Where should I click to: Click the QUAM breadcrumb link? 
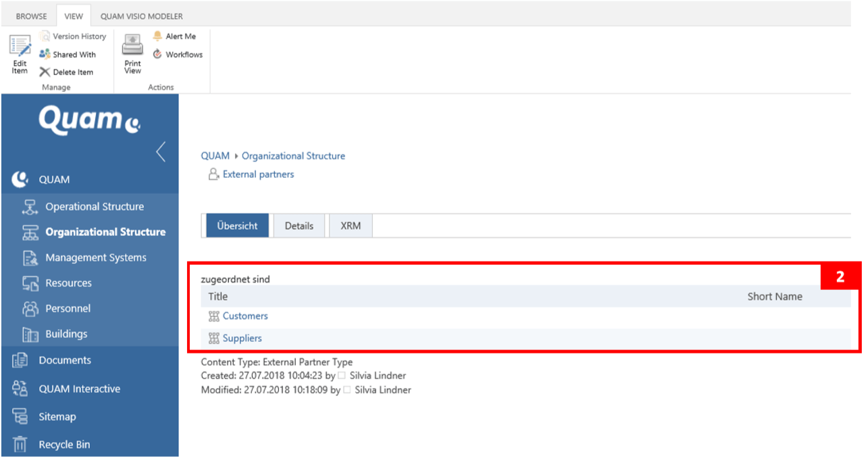[x=215, y=156]
